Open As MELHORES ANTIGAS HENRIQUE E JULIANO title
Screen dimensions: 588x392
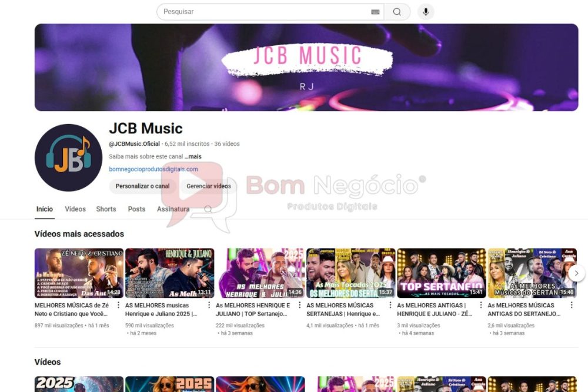point(435,310)
